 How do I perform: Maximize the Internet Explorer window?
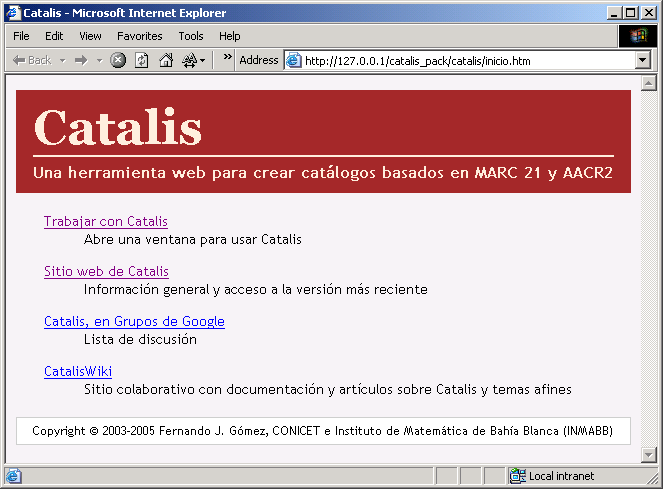click(630, 13)
